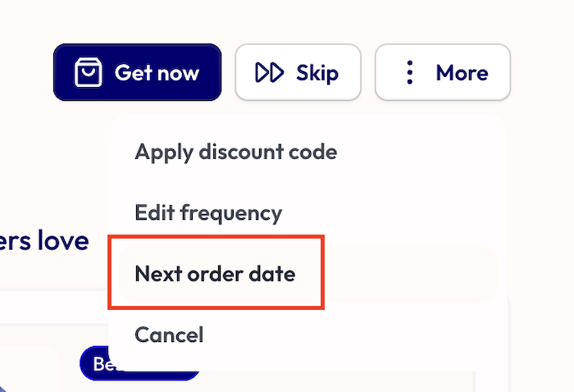Click the heading text ending in love
The image size is (574, 392).
point(43,241)
